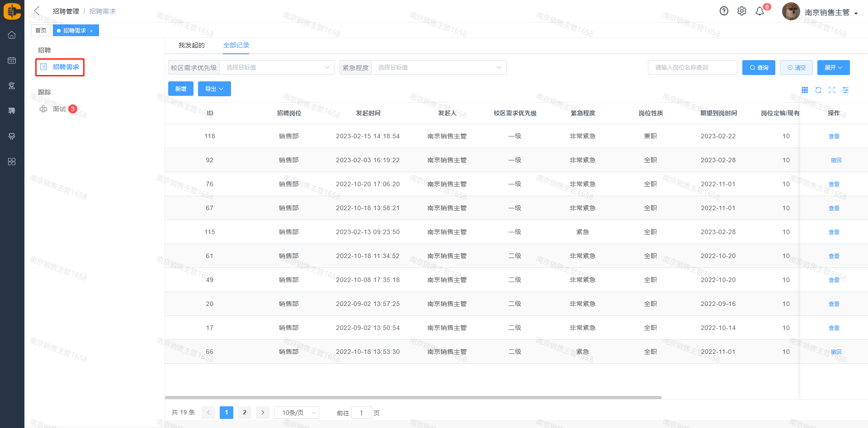Open column settings icon above table

pyautogui.click(x=845, y=90)
